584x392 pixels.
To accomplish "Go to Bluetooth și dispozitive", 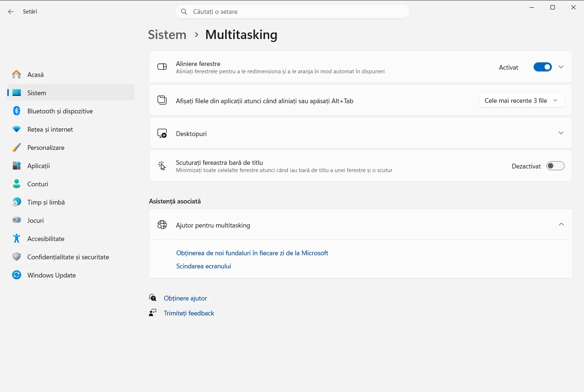I will coord(71,111).
